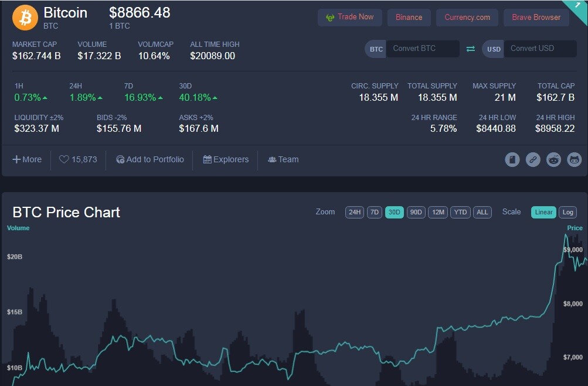Set chart zoom to 24H
This screenshot has width=588, height=386.
[x=354, y=212]
